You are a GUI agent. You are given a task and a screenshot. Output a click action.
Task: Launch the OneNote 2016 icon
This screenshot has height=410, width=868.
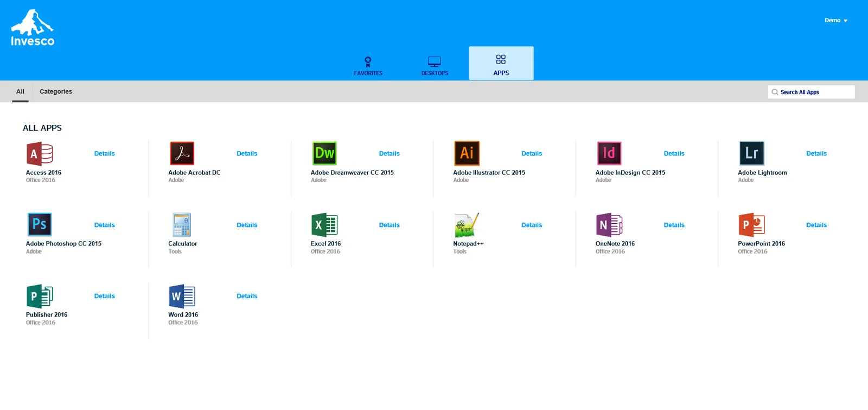(609, 225)
